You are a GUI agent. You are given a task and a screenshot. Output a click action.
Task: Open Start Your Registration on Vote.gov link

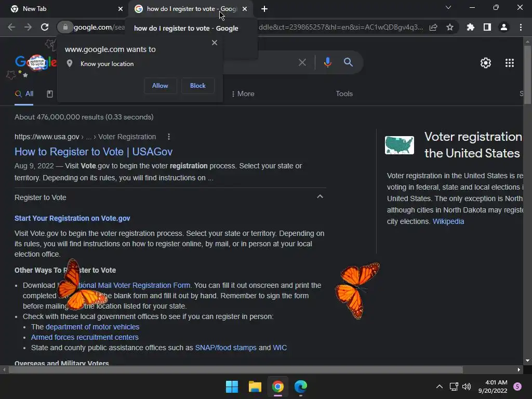[x=72, y=219]
